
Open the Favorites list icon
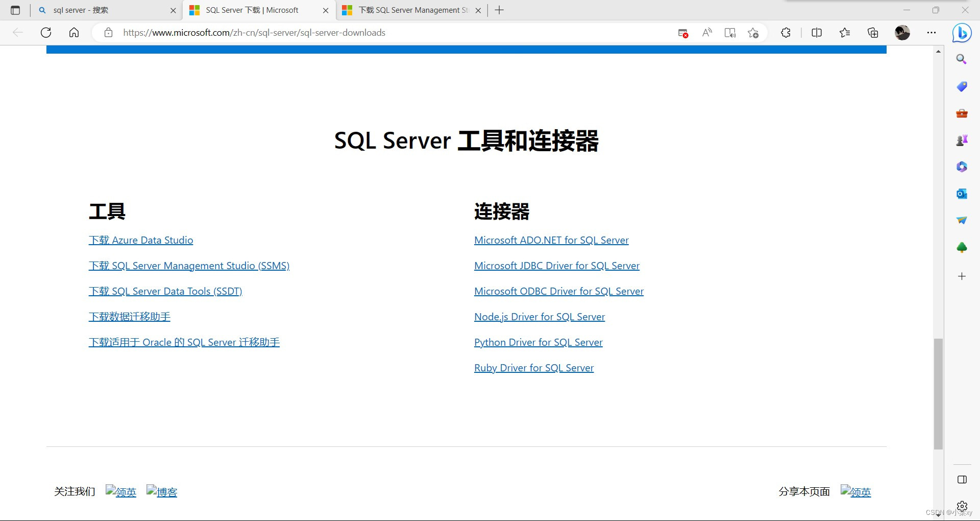pyautogui.click(x=845, y=33)
